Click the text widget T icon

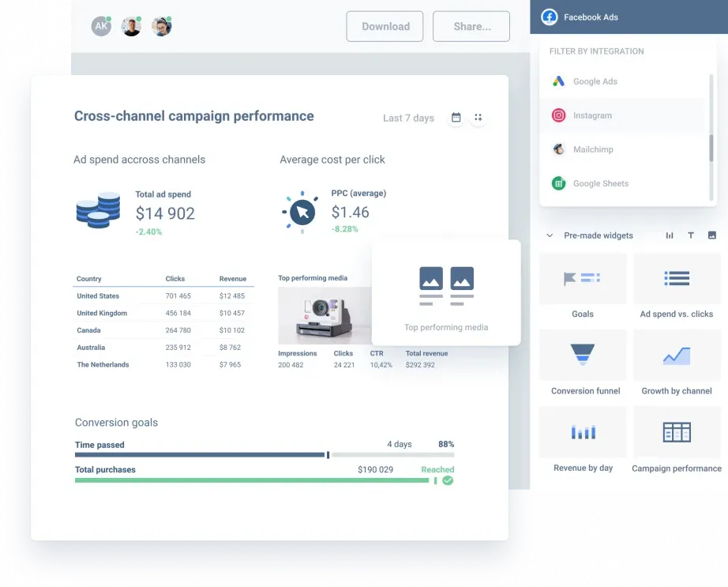coord(690,235)
